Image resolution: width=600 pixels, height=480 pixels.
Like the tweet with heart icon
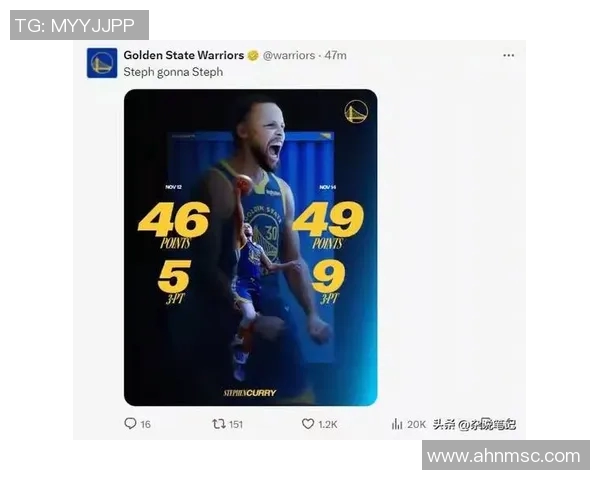[308, 424]
